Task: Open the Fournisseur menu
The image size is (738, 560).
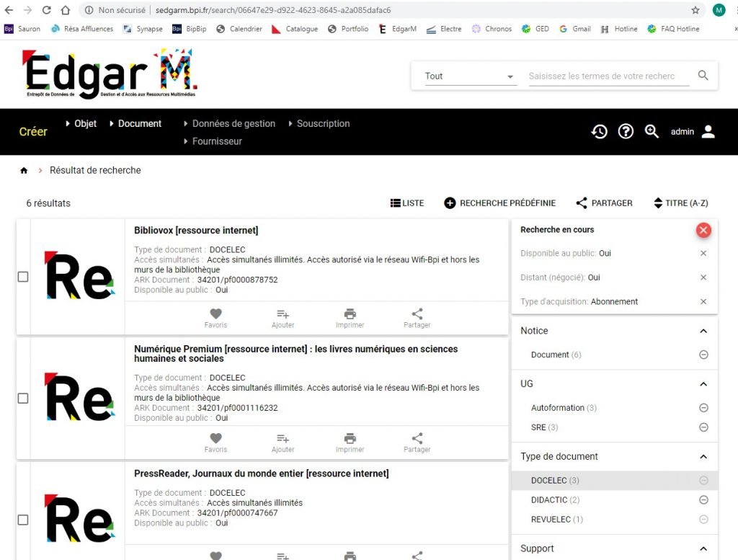Action: click(213, 141)
